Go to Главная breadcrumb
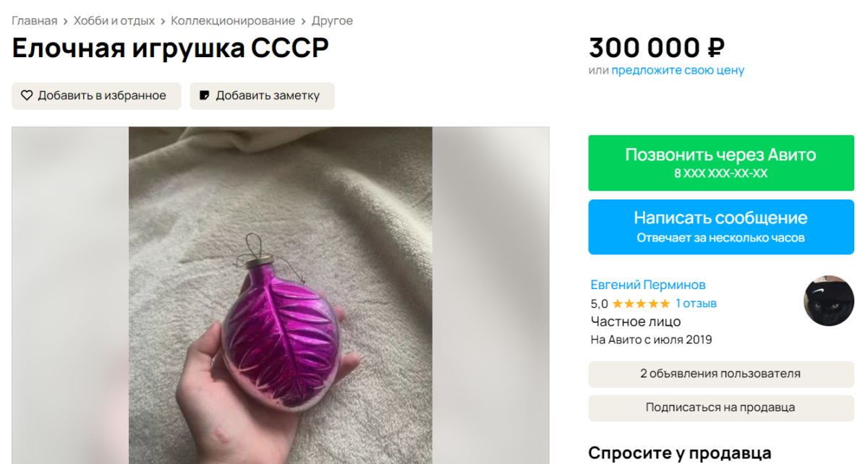868x464 pixels. click(35, 21)
